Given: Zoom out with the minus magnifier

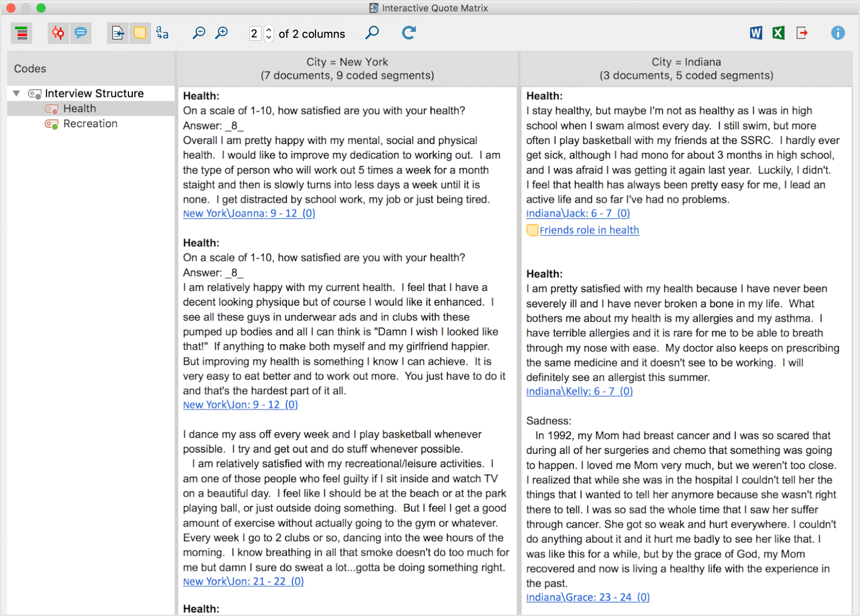Looking at the screenshot, I should click(x=199, y=33).
